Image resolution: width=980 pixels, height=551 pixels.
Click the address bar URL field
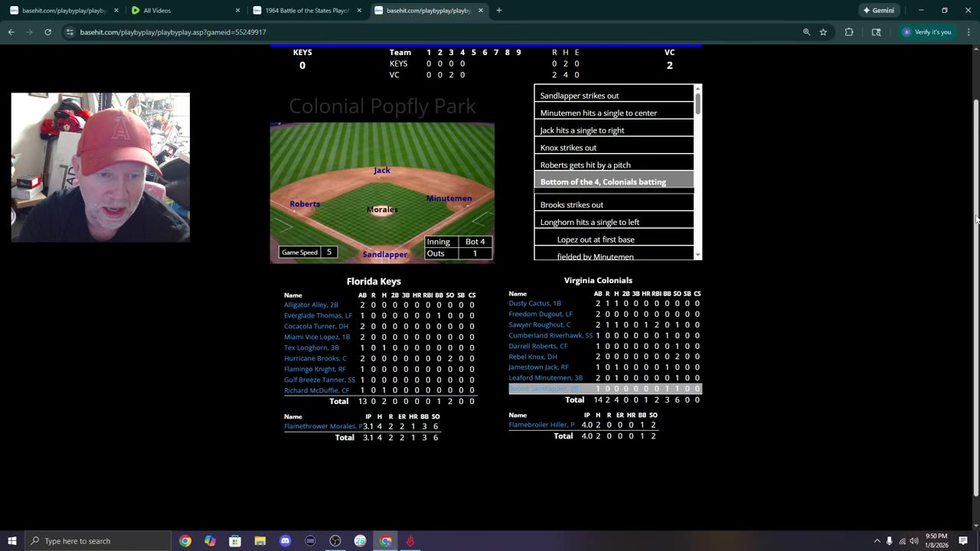click(429, 32)
